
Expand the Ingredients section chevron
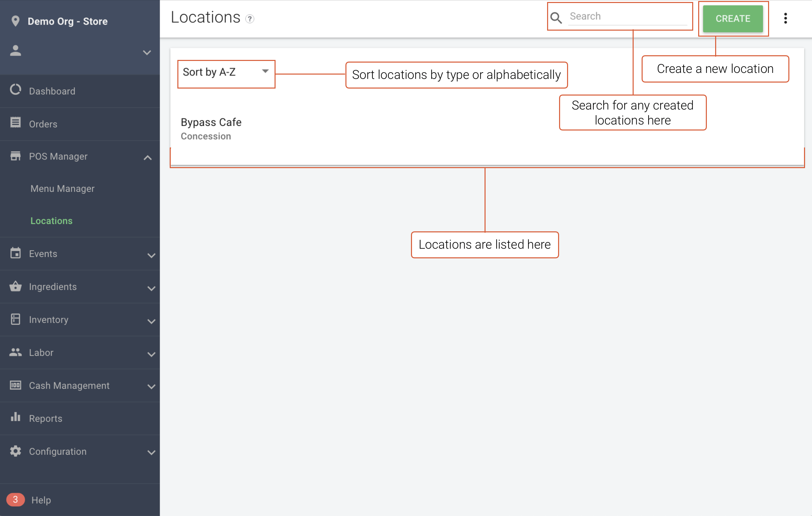point(151,288)
